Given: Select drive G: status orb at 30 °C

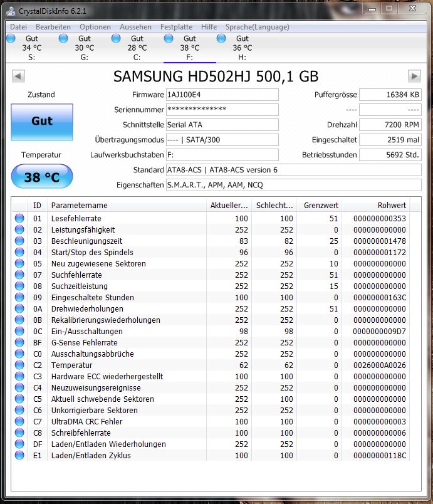Looking at the screenshot, I should point(63,38).
